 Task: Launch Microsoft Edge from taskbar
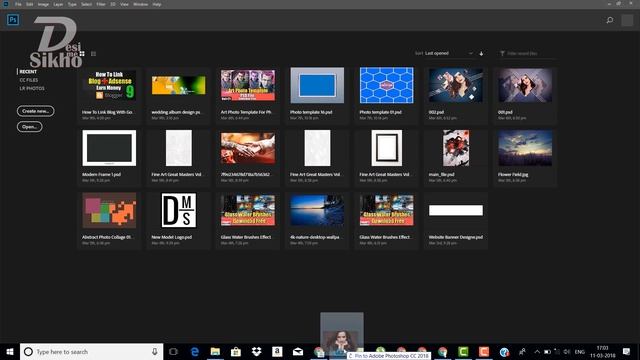tap(195, 351)
